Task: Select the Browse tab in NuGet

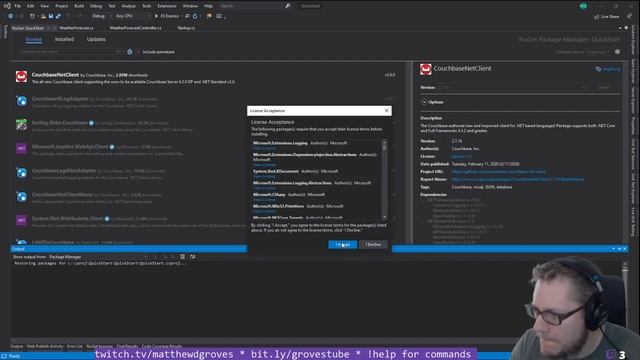Action: click(33, 40)
